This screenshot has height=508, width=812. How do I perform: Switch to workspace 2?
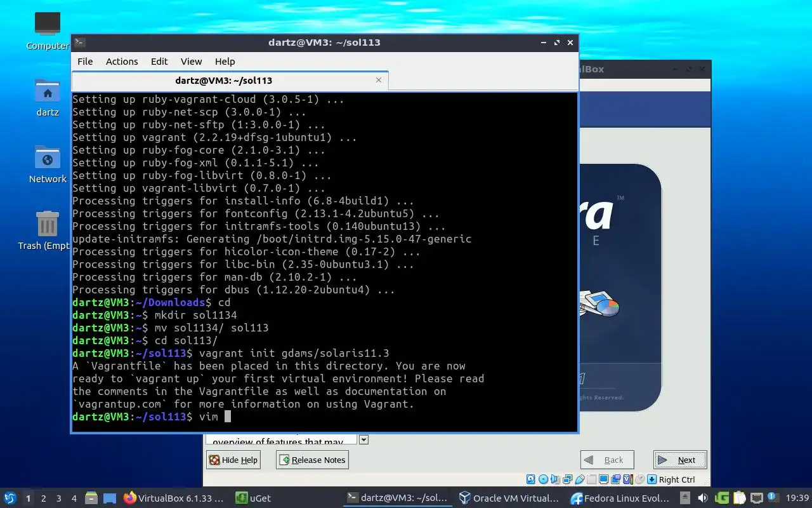pos(43,498)
